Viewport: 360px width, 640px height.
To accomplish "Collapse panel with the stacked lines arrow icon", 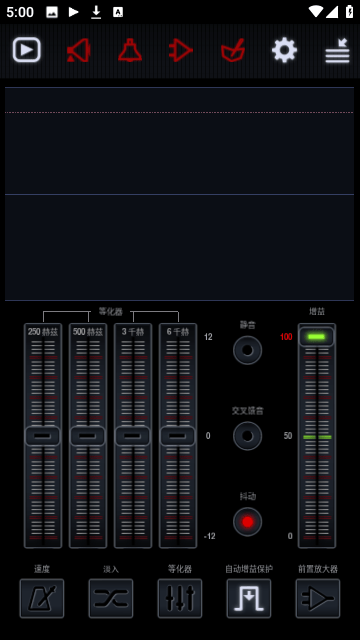I will click(337, 51).
